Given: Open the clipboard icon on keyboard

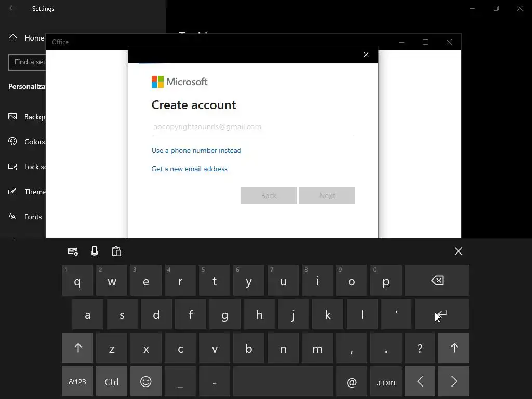Looking at the screenshot, I should pos(116,251).
